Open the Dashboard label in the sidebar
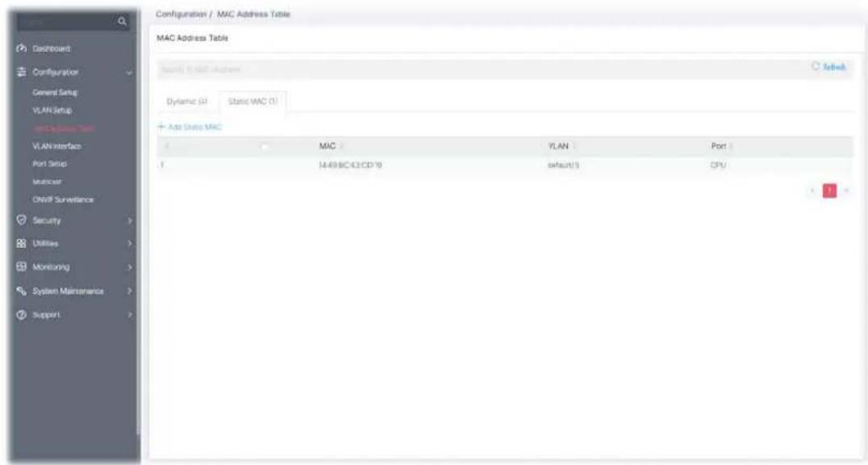The height and width of the screenshot is (465, 868). click(x=52, y=48)
